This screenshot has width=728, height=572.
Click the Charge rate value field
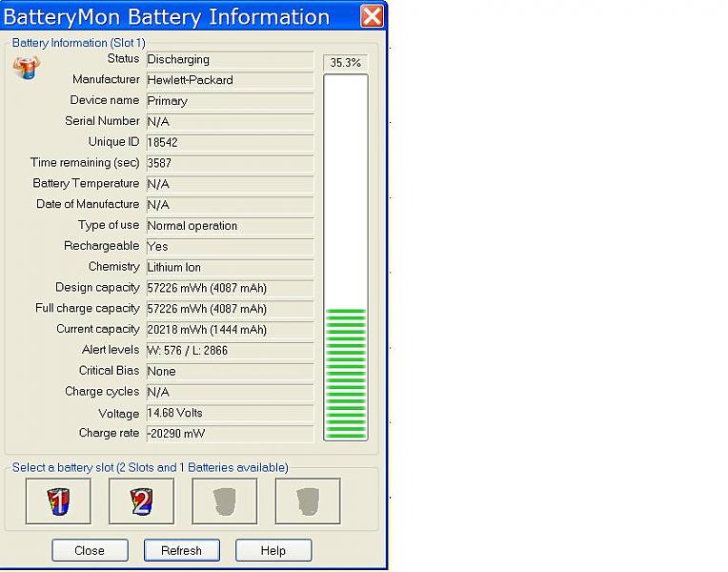tap(229, 434)
